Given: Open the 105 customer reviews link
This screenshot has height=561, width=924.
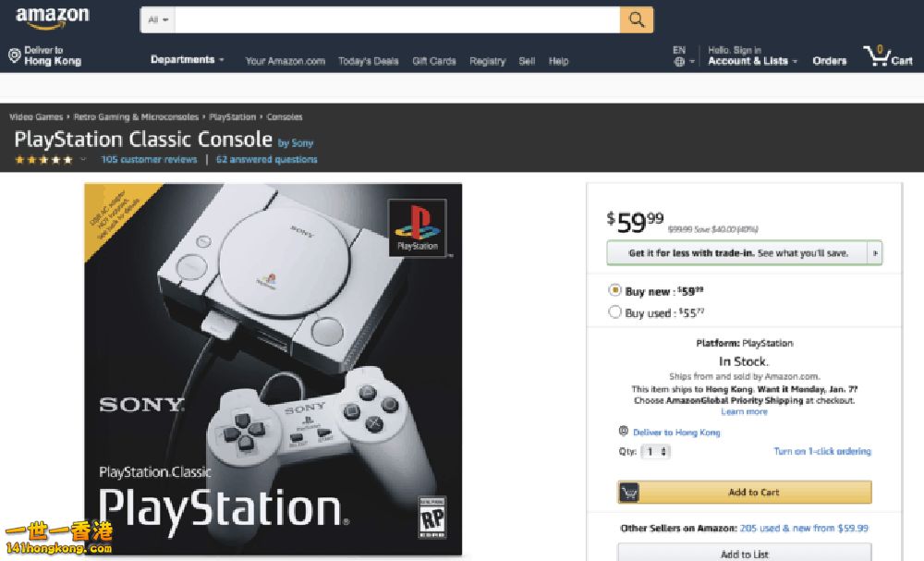Looking at the screenshot, I should coord(149,159).
